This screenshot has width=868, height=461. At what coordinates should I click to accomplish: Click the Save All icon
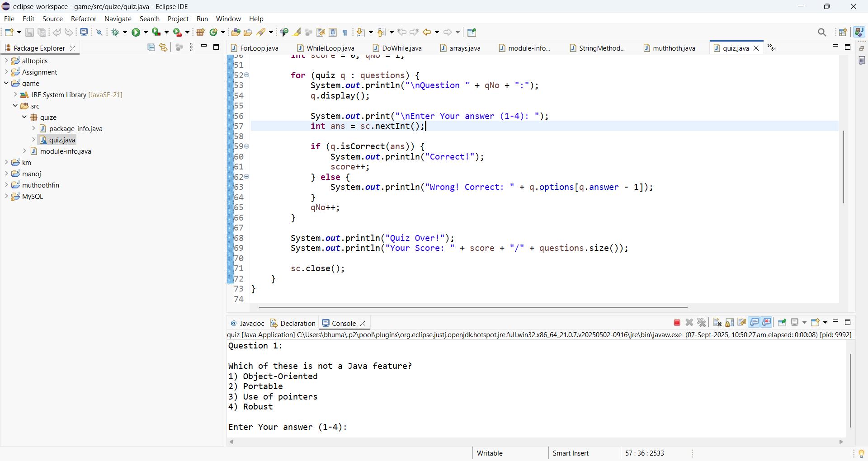pos(42,32)
